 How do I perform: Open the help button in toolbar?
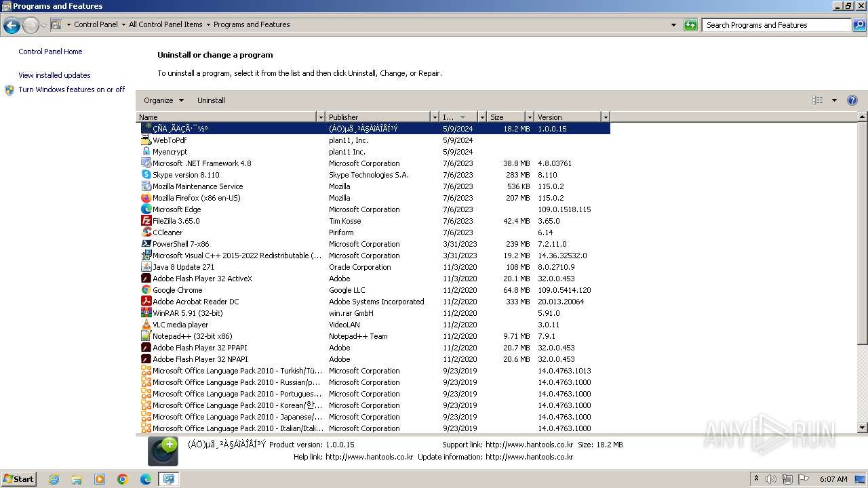[x=852, y=100]
